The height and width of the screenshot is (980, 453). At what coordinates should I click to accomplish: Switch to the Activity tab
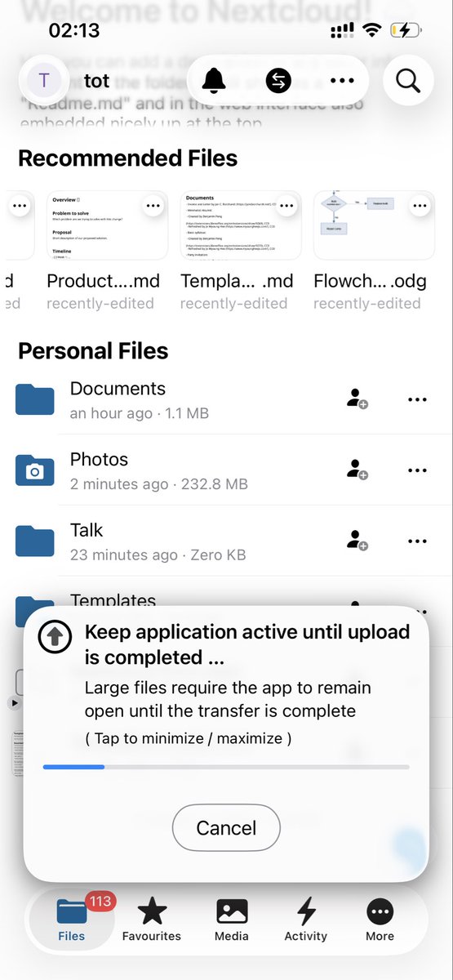(x=306, y=919)
